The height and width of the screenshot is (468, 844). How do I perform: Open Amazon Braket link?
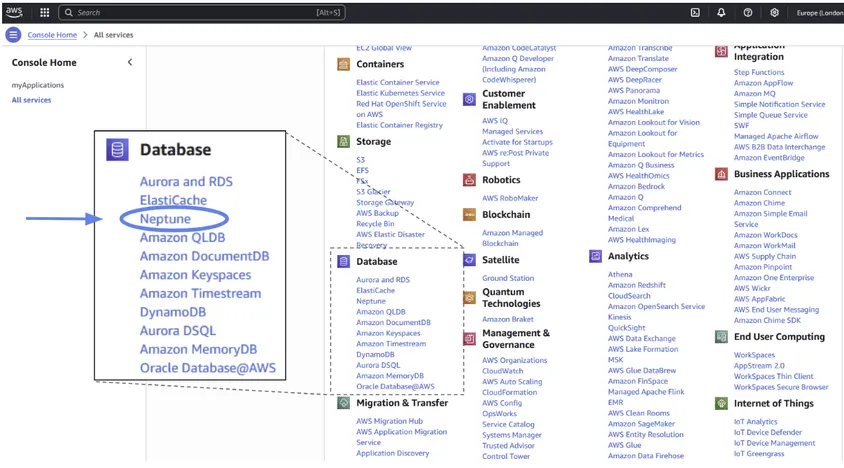point(508,319)
